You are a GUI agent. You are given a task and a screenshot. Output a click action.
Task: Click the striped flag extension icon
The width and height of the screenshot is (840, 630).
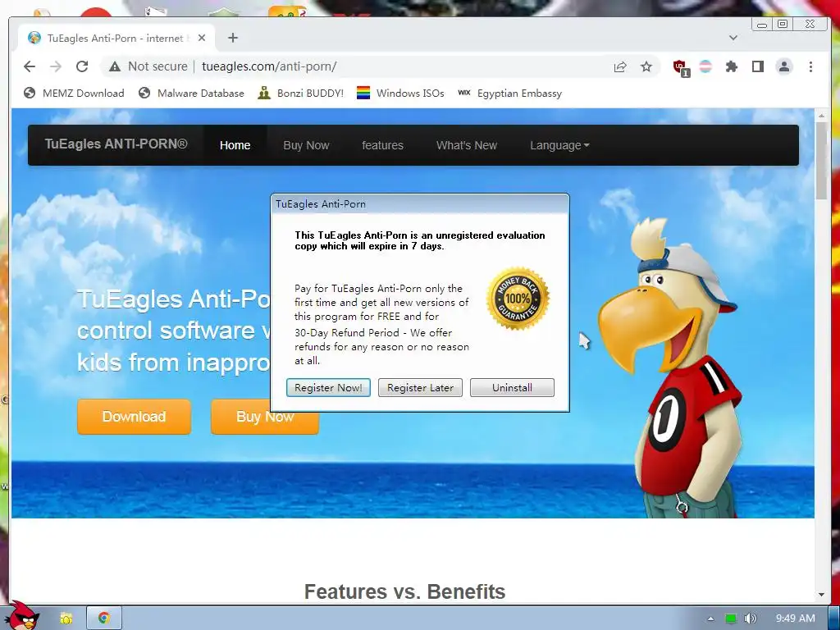706,66
